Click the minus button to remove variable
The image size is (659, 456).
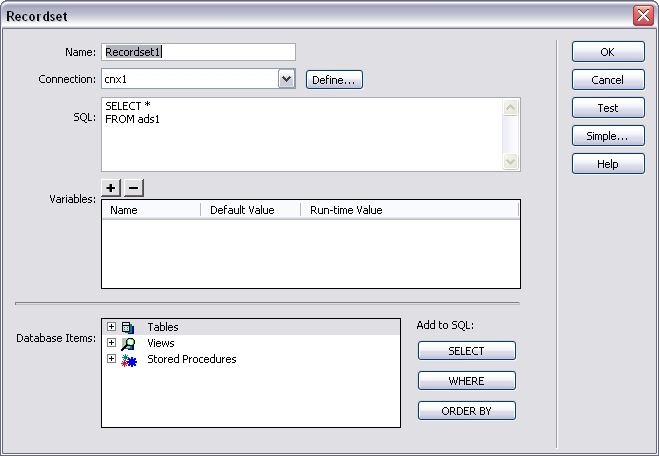point(134,188)
